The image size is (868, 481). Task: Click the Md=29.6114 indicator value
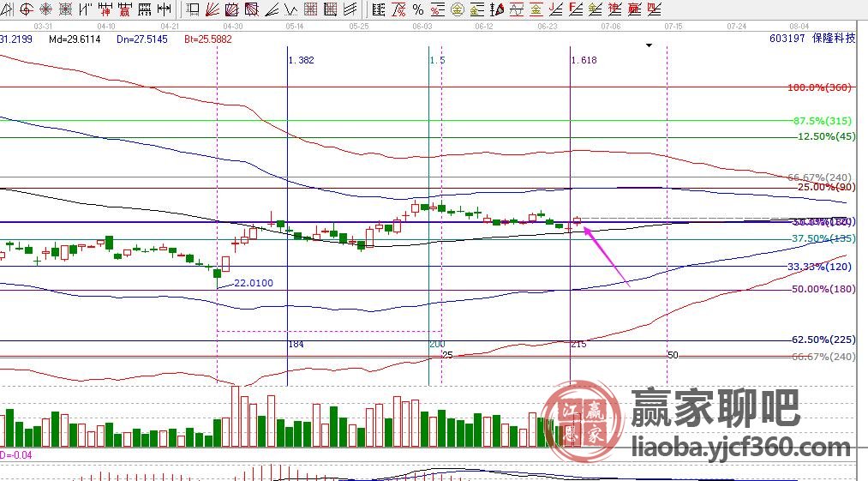pos(75,39)
